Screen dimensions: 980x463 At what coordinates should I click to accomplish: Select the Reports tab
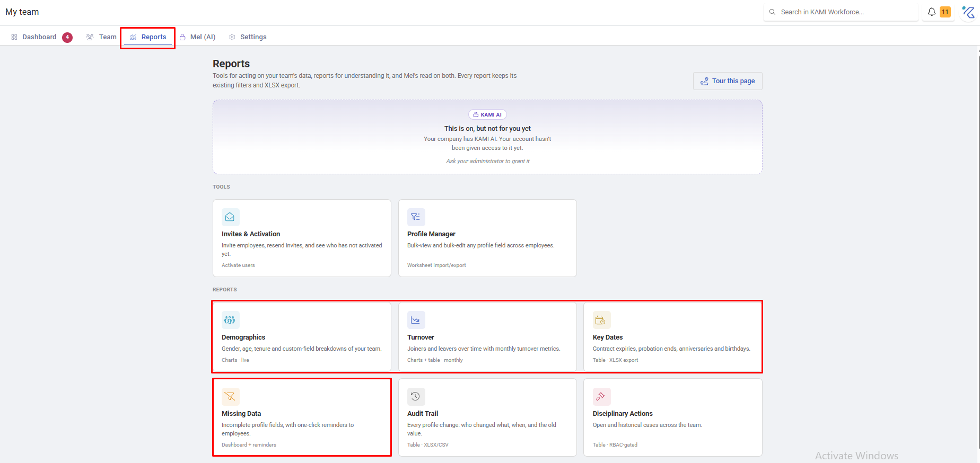pos(148,37)
